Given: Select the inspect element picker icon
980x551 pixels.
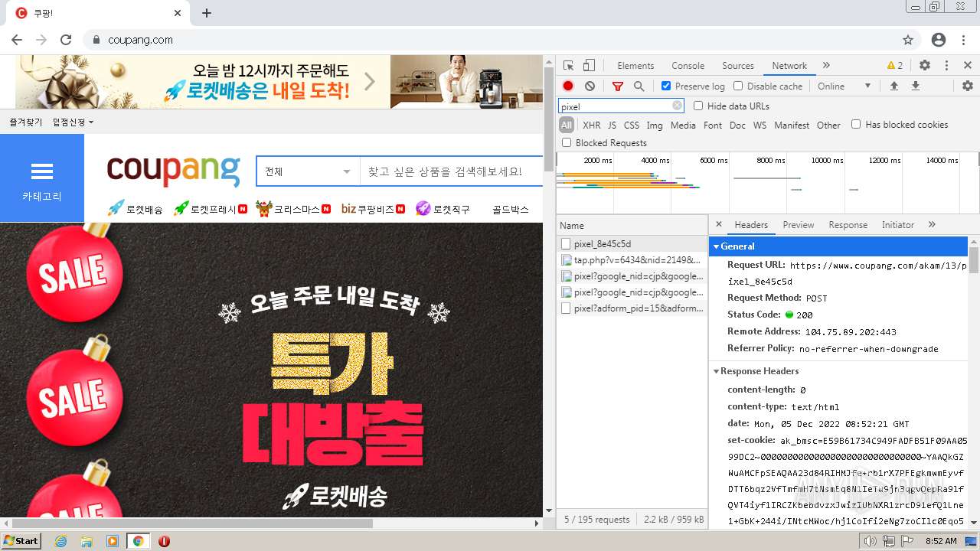Looking at the screenshot, I should 568,66.
